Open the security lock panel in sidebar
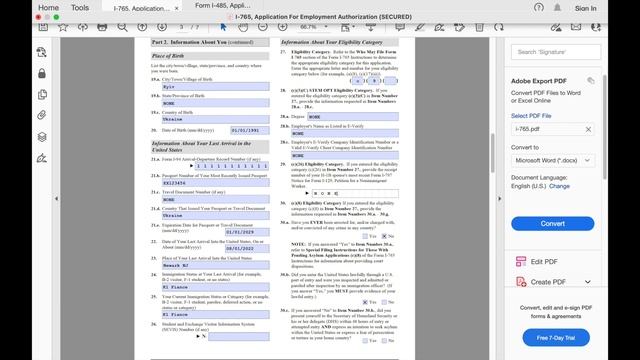640x360 pixels. (x=42, y=73)
